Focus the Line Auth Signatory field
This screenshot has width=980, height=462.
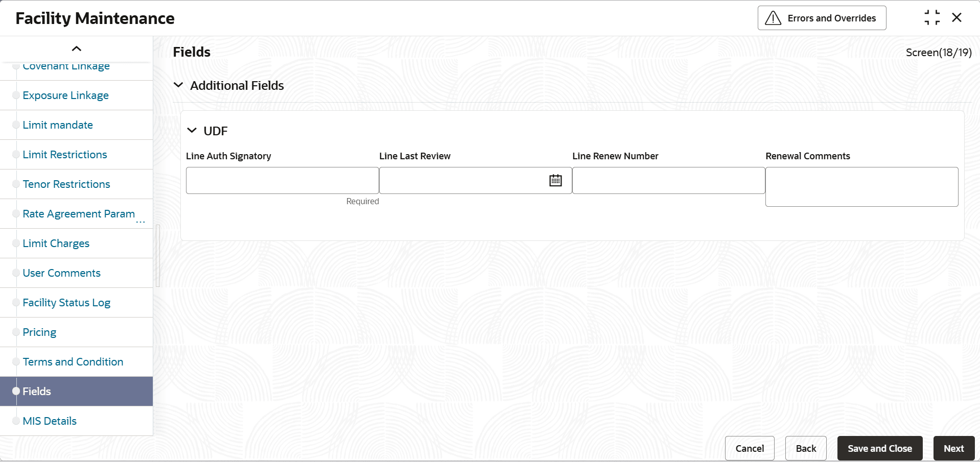tap(282, 181)
